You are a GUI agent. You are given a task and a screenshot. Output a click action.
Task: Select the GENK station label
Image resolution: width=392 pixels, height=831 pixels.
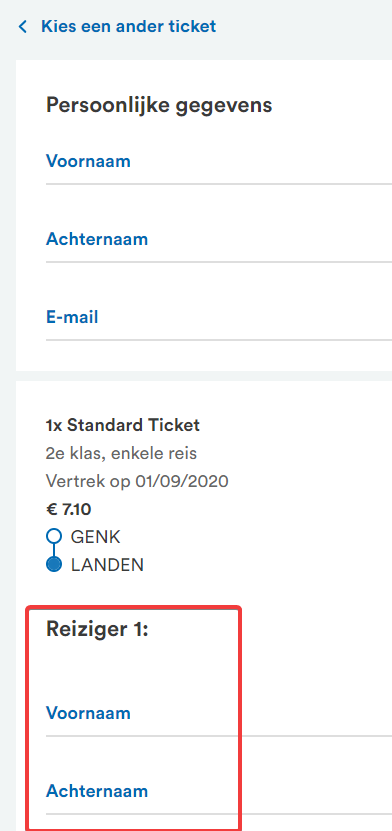(x=96, y=537)
